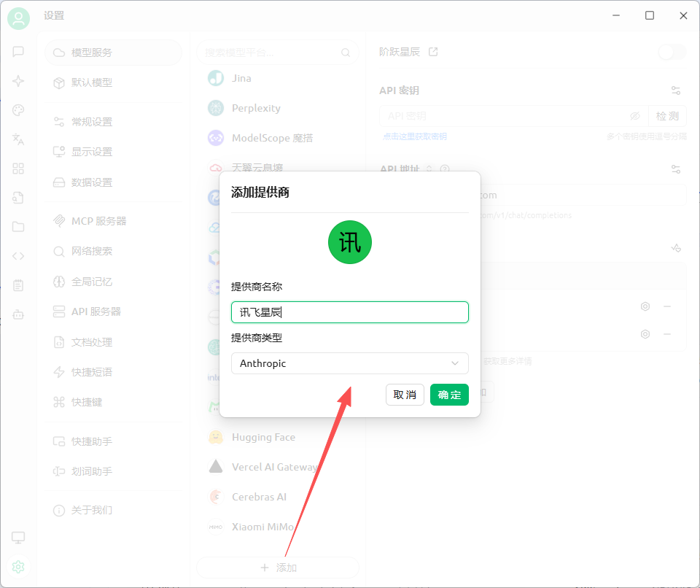This screenshot has height=588, width=700.
Task: Click the green 讯 provider avatar
Action: (350, 242)
